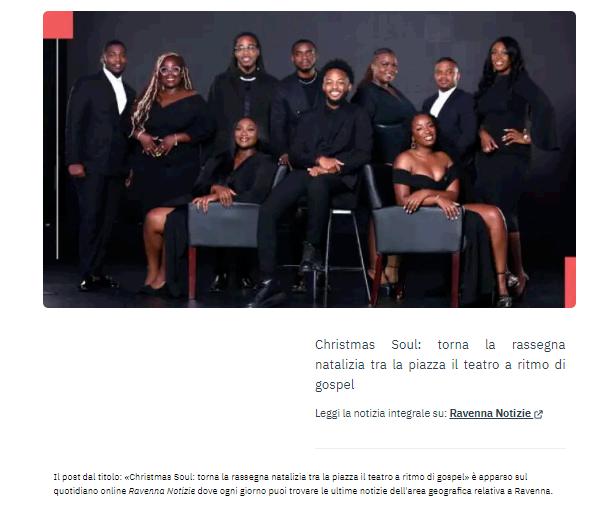Click the red square on photo's top corner
Image resolution: width=599 pixels, height=509 pixels.
point(58,25)
